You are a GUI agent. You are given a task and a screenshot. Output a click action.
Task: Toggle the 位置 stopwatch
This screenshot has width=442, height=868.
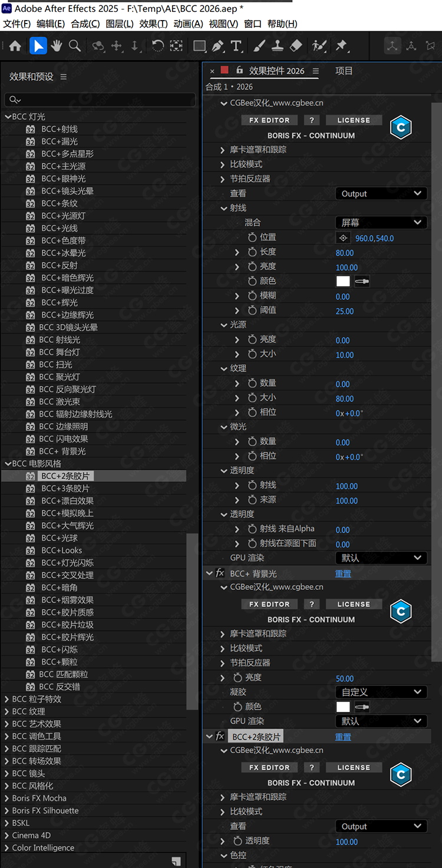(252, 237)
